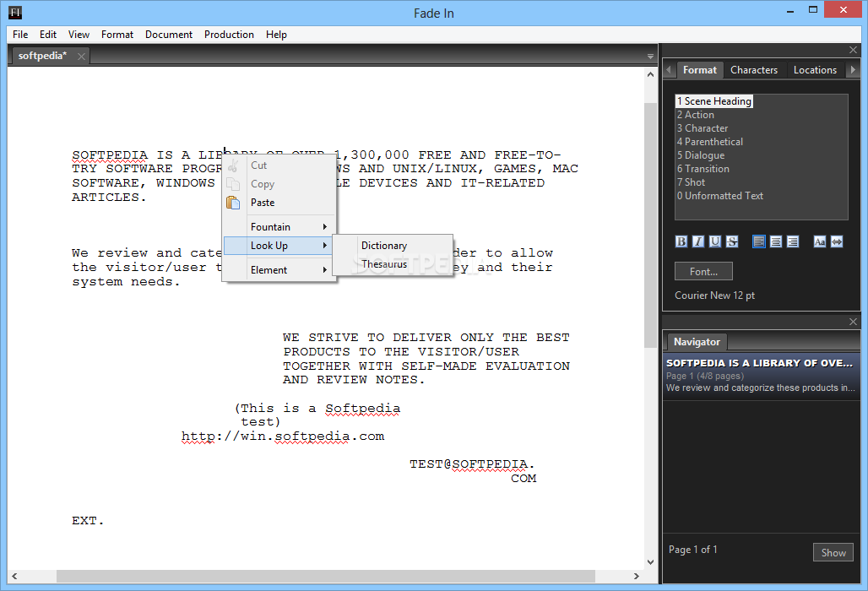Screen dimensions: 868x591
Task: Click 'Courier New 12 pt' font label
Action: pyautogui.click(x=714, y=295)
